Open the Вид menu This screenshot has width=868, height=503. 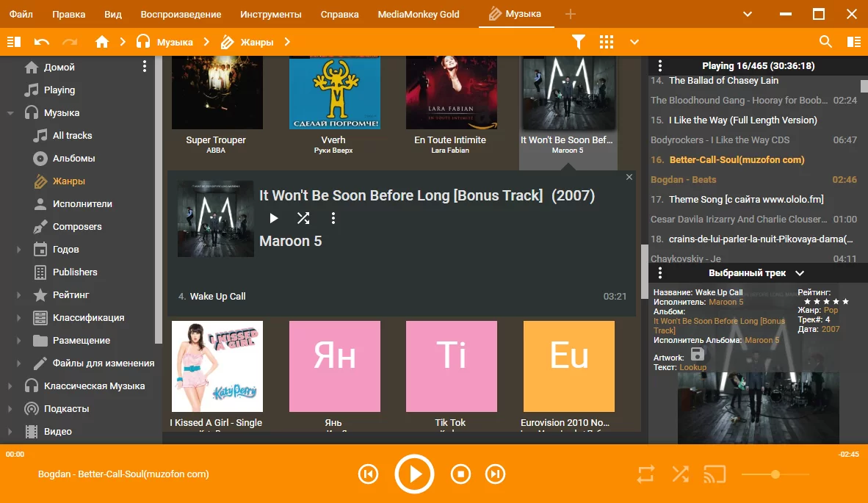[113, 14]
